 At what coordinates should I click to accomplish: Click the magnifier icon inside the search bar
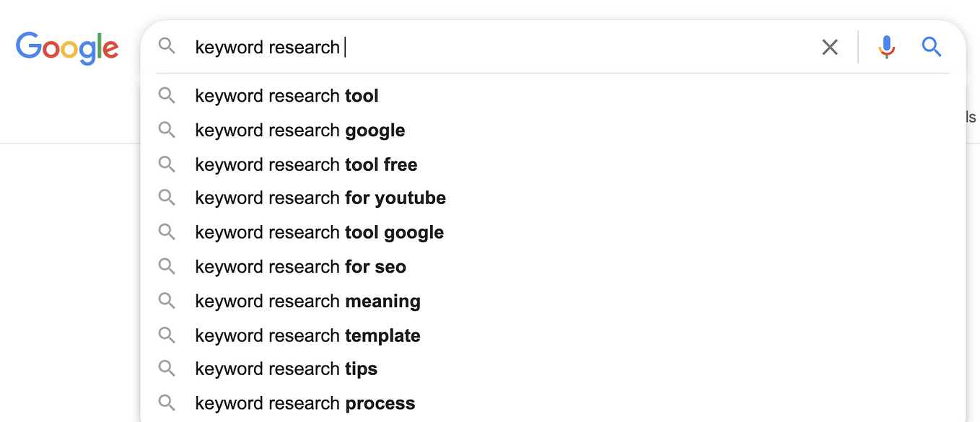click(167, 45)
